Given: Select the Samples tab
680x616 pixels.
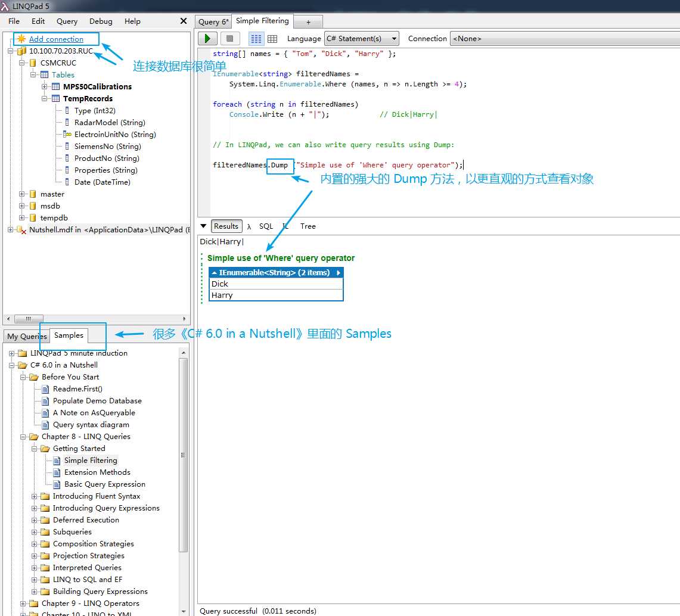Looking at the screenshot, I should coord(69,335).
